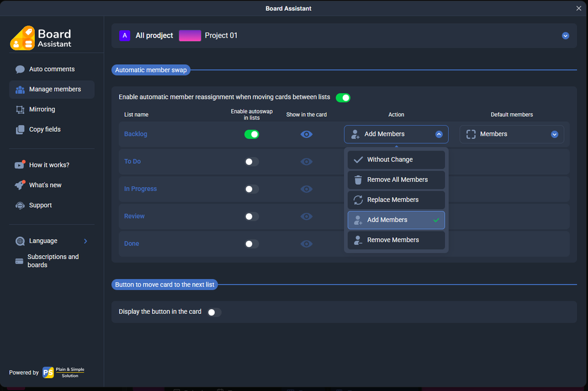Image resolution: width=588 pixels, height=391 pixels.
Task: Select Remove Members option
Action: pos(396,240)
